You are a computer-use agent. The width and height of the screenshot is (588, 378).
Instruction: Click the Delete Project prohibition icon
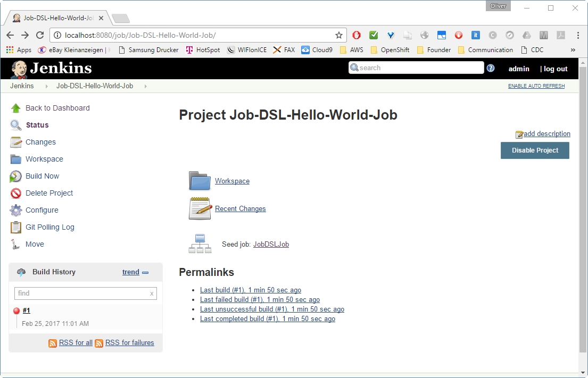(16, 193)
